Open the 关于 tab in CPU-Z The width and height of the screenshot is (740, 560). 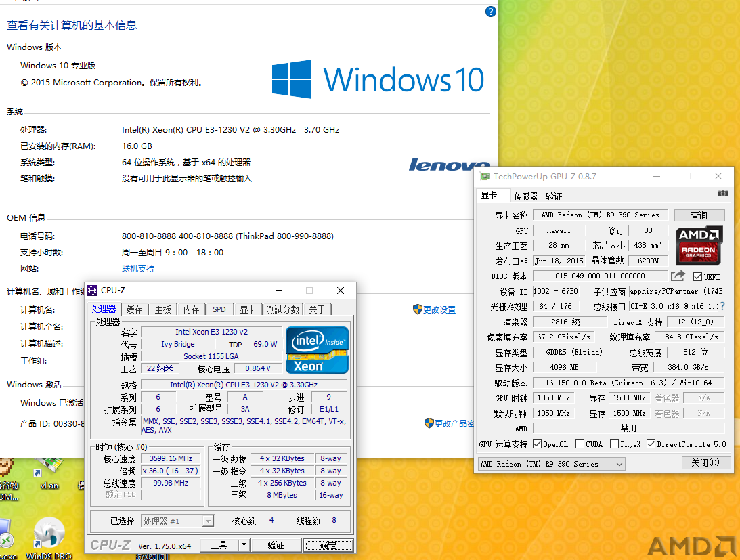[x=317, y=309]
